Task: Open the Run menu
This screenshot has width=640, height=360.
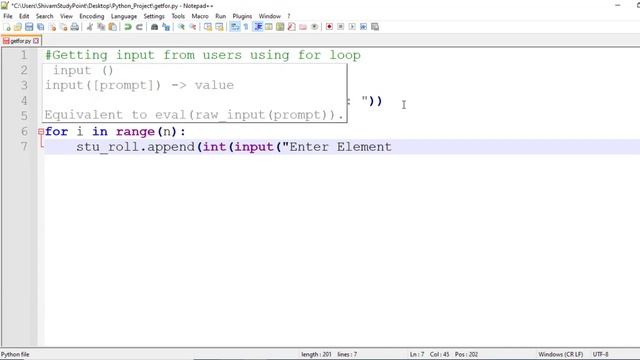Action: point(220,16)
